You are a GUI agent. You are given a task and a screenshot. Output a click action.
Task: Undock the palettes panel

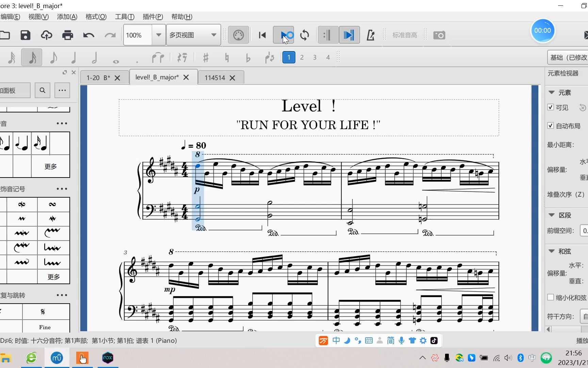65,72
